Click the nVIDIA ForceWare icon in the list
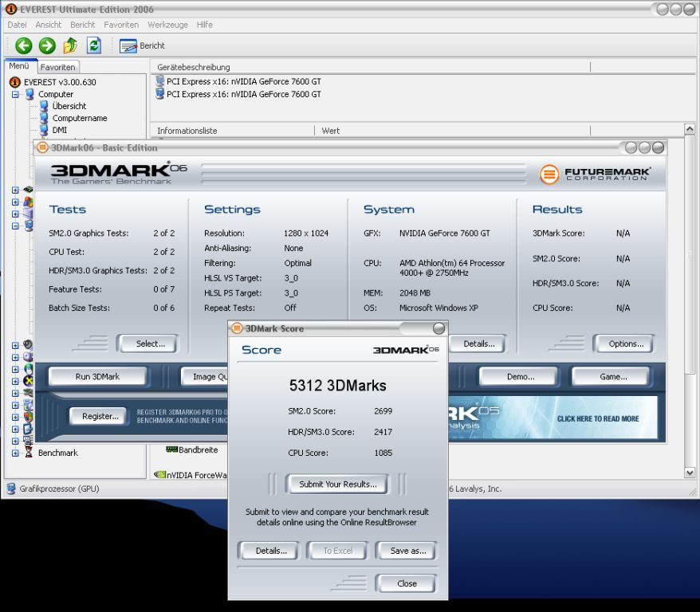The image size is (700, 612). [159, 475]
